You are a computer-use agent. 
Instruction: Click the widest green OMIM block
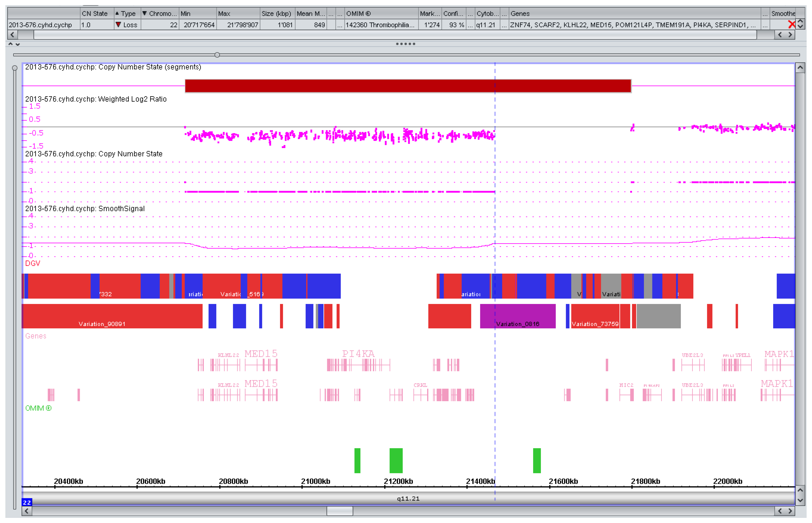tap(396, 461)
